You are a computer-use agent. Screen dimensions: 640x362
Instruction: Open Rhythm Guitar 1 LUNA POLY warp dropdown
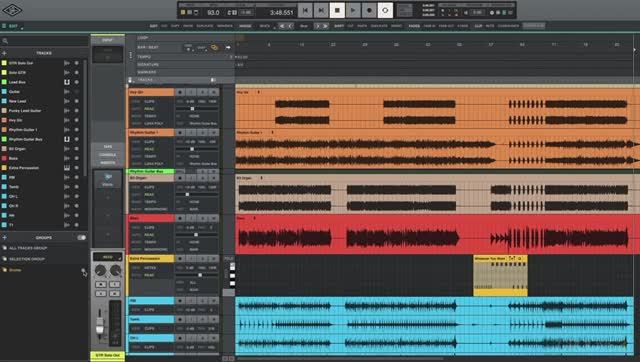155,164
